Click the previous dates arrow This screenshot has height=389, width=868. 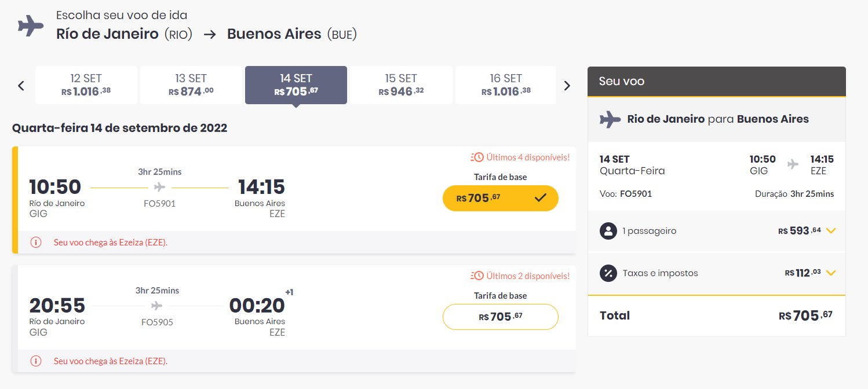pos(21,86)
